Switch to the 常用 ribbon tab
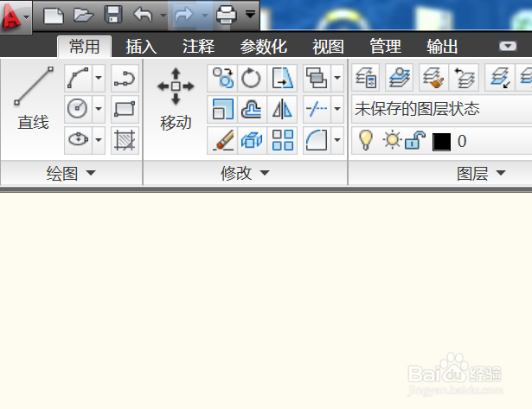The width and height of the screenshot is (532, 409). pyautogui.click(x=84, y=47)
